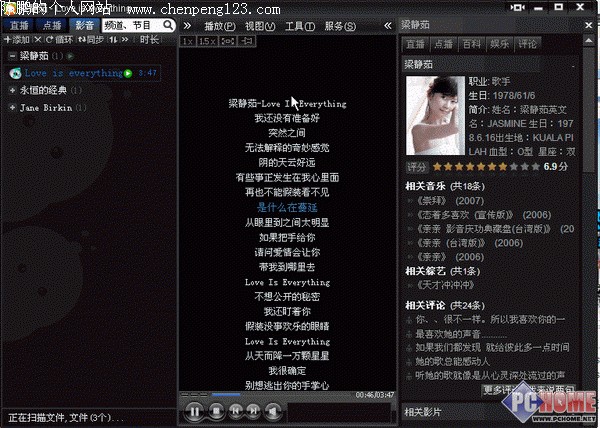Click the green play icon beside Love is everything
Screen dimensions: 600x428
click(x=128, y=73)
